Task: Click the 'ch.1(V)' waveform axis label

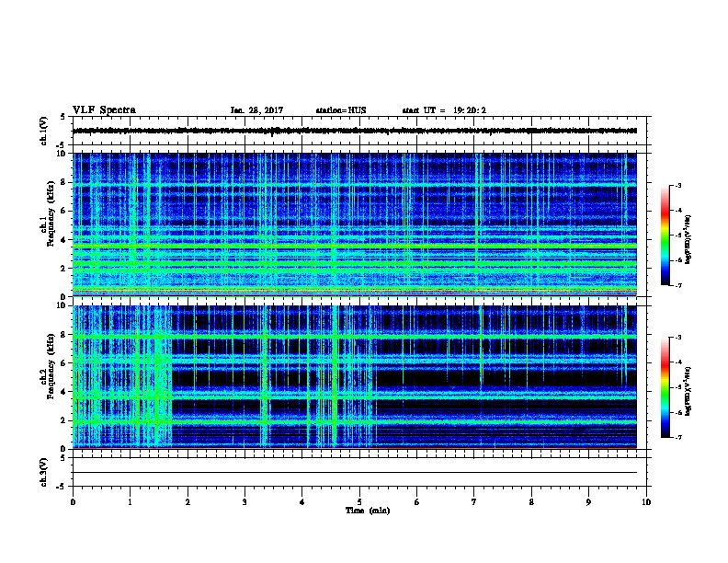Action: (x=43, y=131)
